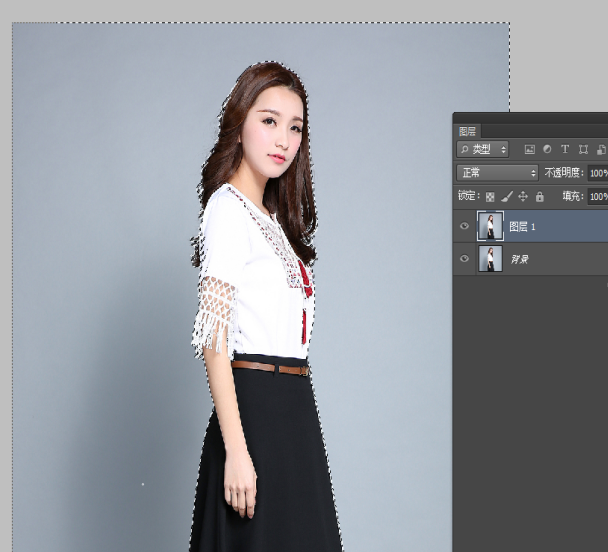Filter layers by shape layers icon
This screenshot has width=608, height=552.
pos(583,149)
